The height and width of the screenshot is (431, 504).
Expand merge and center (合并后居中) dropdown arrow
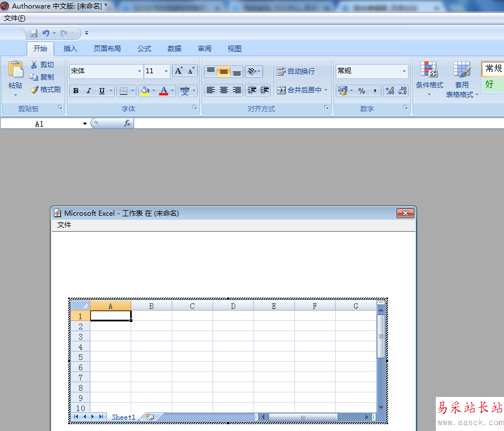tap(326, 90)
